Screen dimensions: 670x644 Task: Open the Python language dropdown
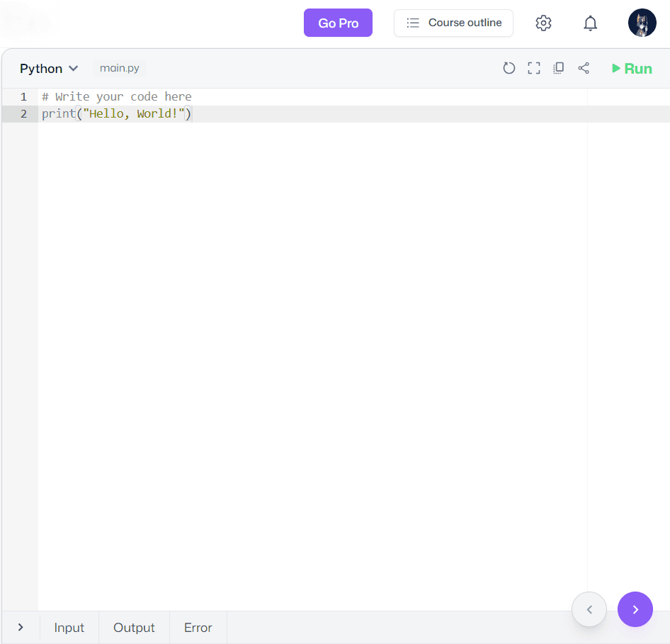click(x=41, y=68)
